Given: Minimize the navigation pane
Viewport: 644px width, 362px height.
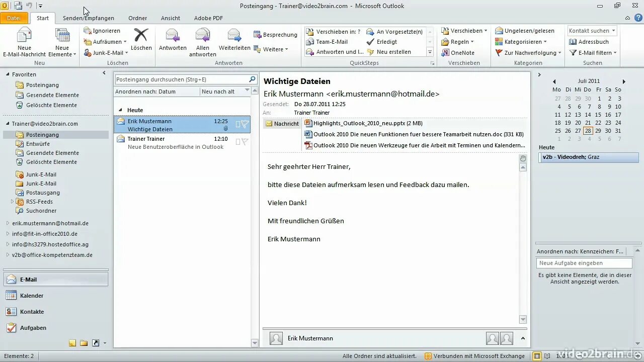Looking at the screenshot, I should point(104,73).
